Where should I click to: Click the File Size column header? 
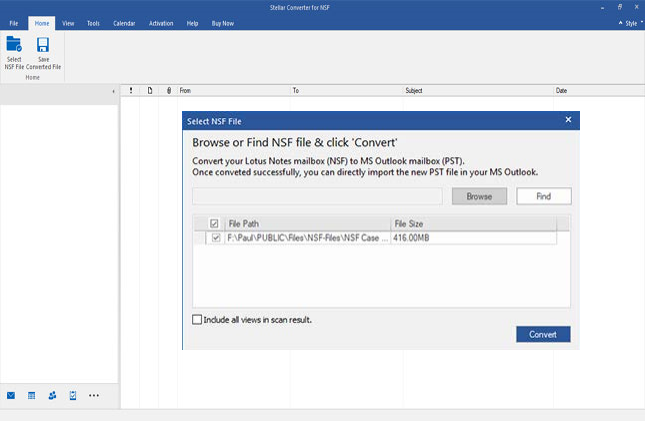coord(473,223)
